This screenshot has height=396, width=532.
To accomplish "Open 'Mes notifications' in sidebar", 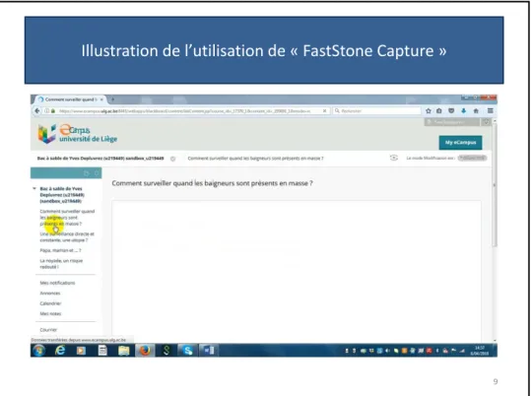I will [57, 283].
